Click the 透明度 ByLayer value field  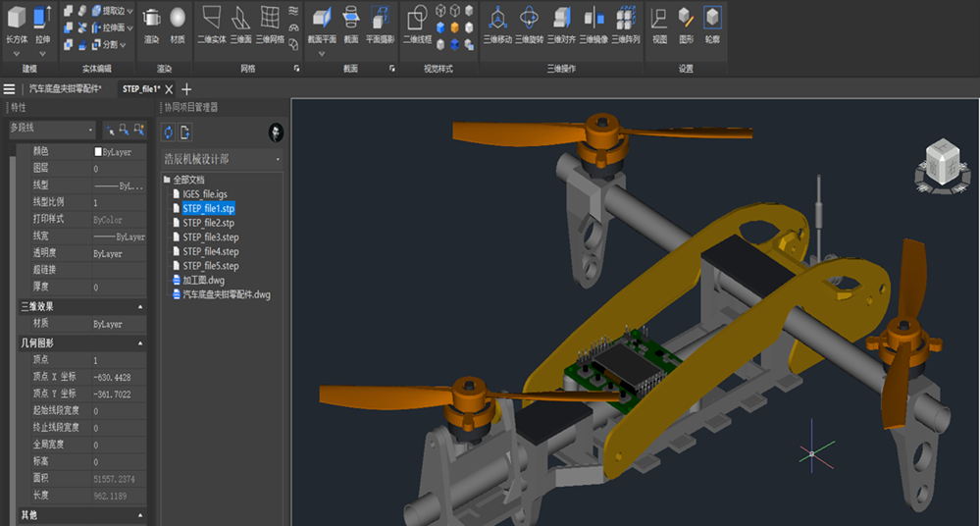click(119, 253)
